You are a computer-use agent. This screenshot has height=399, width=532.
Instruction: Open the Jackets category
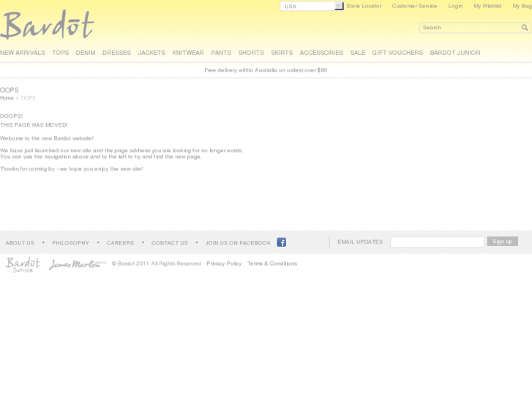151,53
